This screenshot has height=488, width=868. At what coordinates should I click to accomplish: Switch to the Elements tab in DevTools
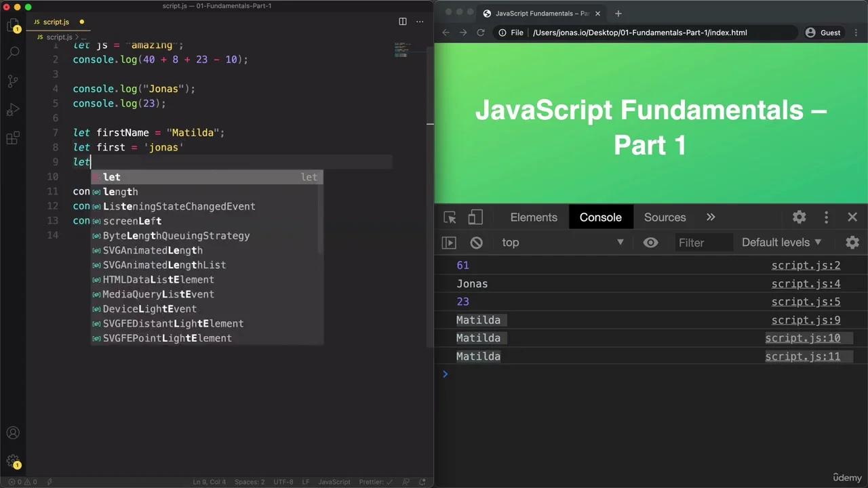click(534, 218)
